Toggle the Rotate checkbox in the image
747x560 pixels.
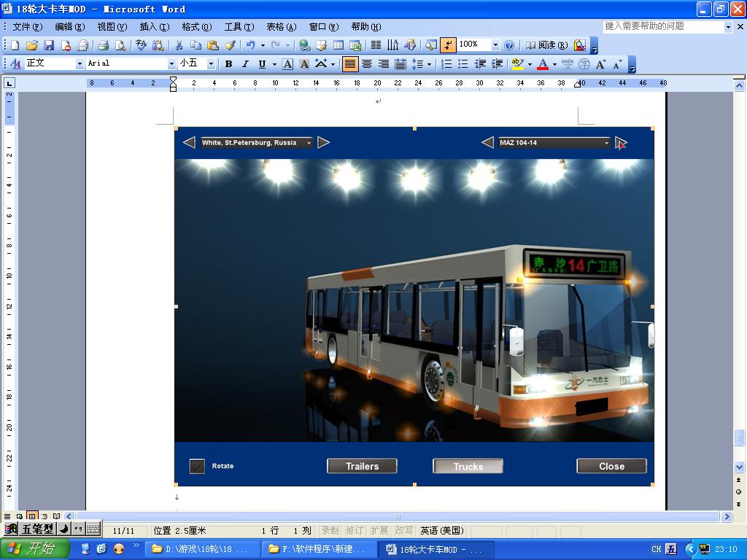pyautogui.click(x=197, y=466)
